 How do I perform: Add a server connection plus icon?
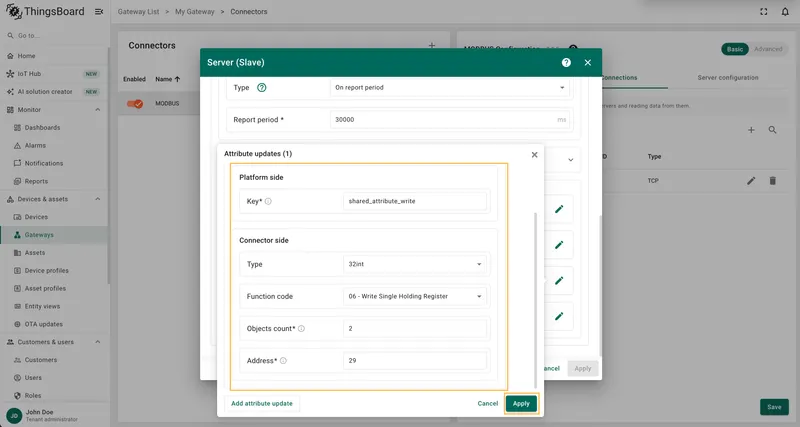click(x=751, y=130)
